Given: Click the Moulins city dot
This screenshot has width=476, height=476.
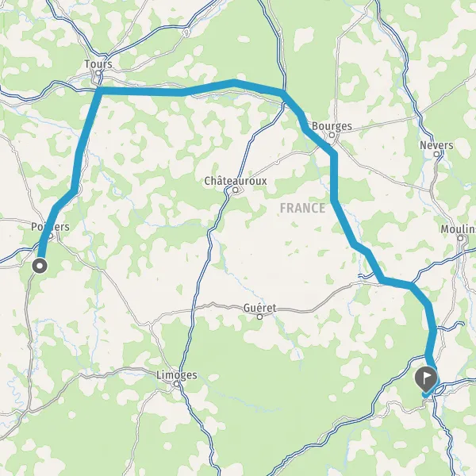Looking at the screenshot, I should click(460, 238).
